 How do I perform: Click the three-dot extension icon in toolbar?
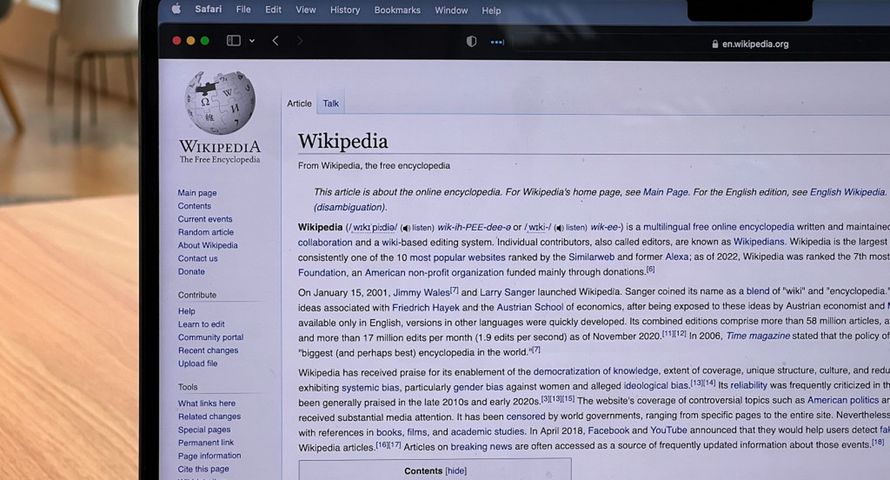(x=497, y=42)
